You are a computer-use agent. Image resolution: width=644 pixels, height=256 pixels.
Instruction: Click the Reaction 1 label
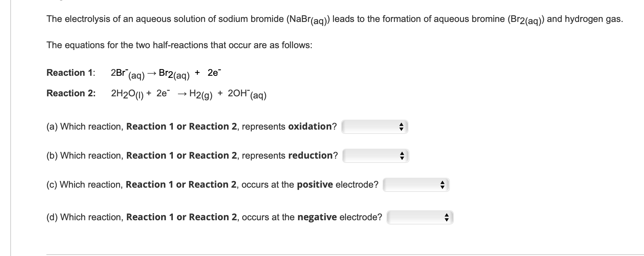[x=71, y=73]
